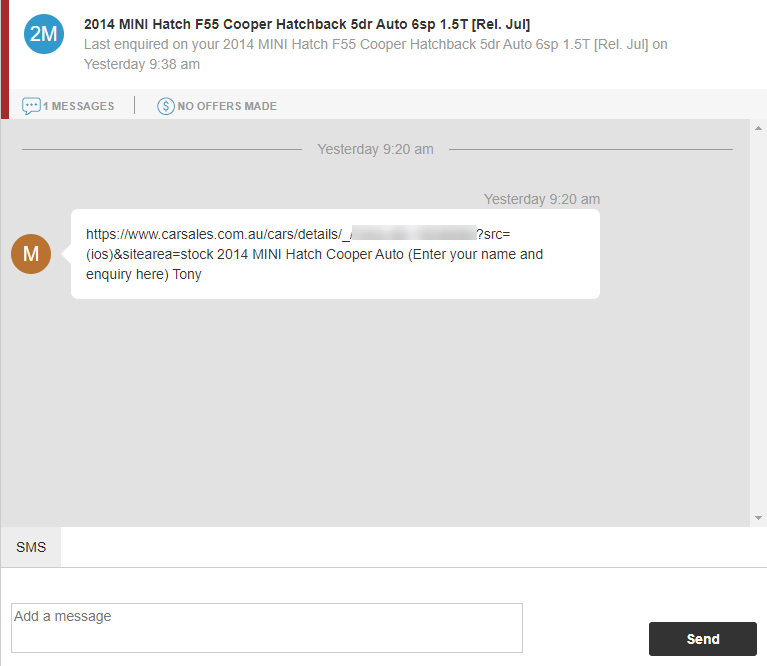This screenshot has height=666, width=767.
Task: Click the orange M sender avatar
Action: (x=31, y=254)
